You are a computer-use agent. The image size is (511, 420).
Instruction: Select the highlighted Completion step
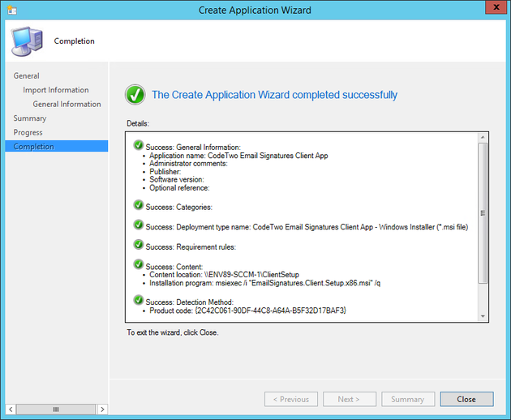coord(57,146)
